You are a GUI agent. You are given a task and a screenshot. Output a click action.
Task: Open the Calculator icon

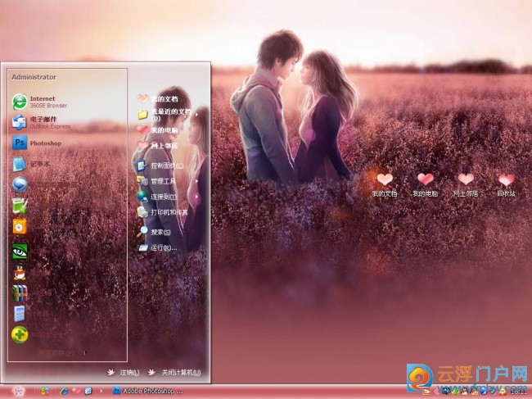20,314
